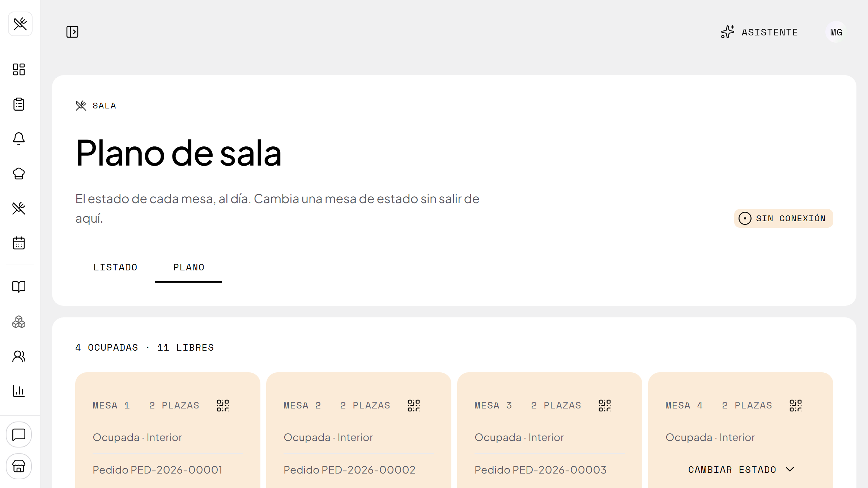The height and width of the screenshot is (488, 868).
Task: Click 'Ocupada · Interior' on Mesa 1
Action: coord(137,437)
